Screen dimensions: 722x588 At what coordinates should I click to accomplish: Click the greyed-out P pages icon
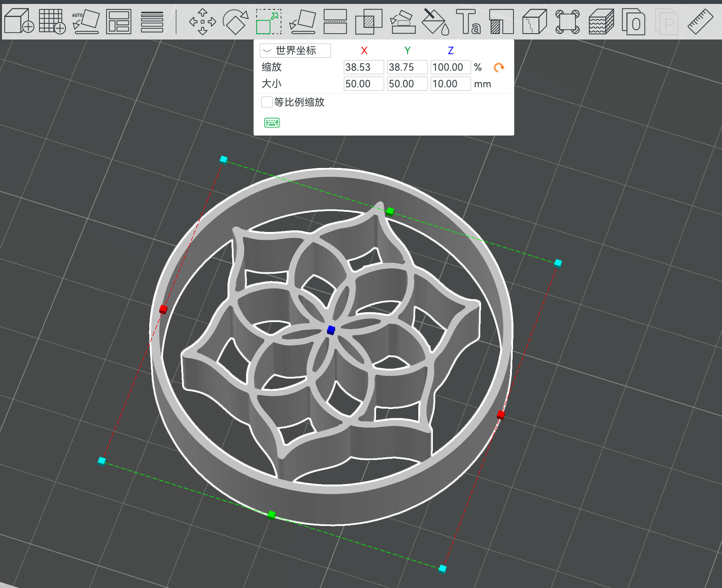667,21
